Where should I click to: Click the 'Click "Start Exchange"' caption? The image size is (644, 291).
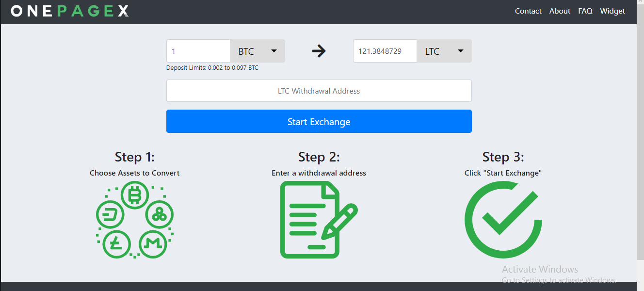[503, 173]
